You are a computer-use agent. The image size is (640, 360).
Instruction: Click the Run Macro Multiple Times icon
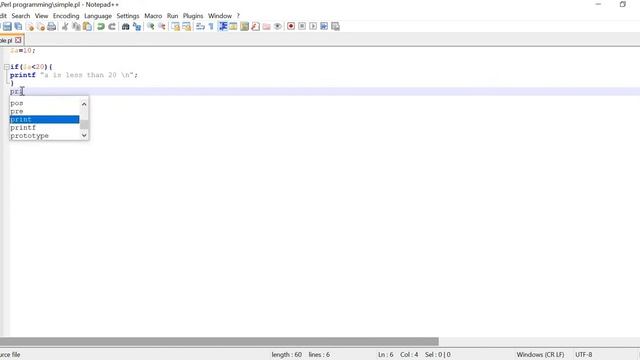pos(324,27)
